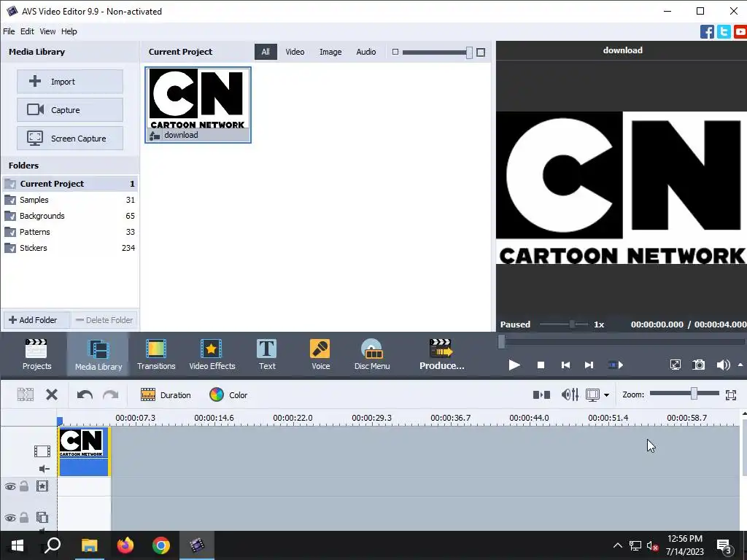Open the Disc Menu panel
The image size is (747, 560).
(x=372, y=354)
